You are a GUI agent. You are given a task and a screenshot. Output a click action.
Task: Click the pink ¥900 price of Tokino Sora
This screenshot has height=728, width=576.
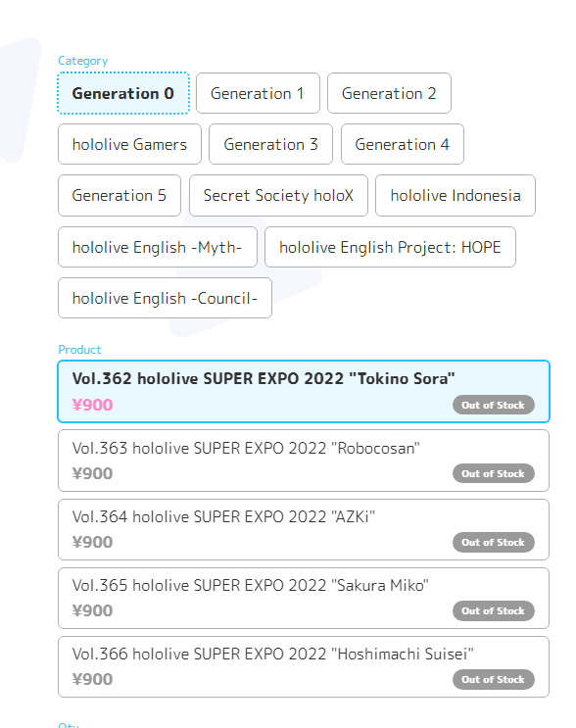pyautogui.click(x=92, y=405)
